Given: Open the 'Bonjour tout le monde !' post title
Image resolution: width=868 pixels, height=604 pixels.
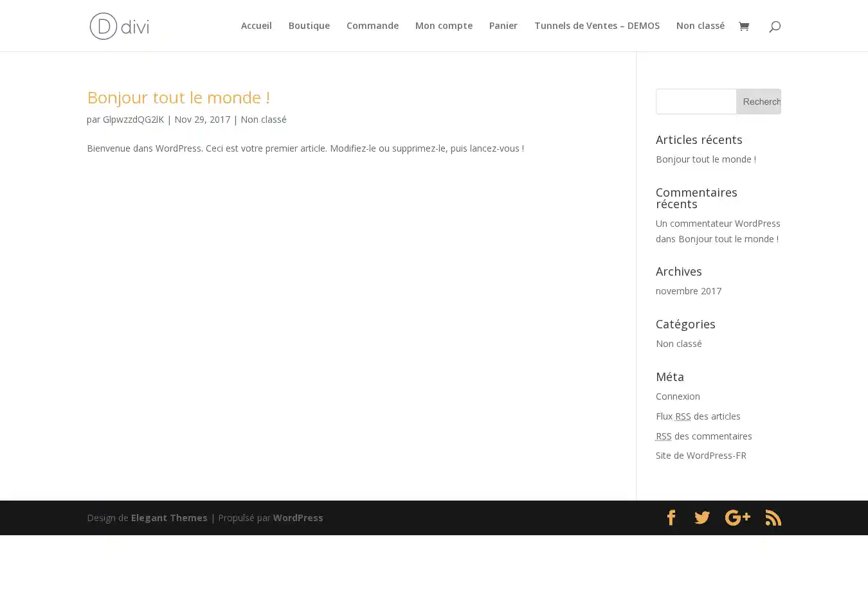Looking at the screenshot, I should [x=178, y=97].
